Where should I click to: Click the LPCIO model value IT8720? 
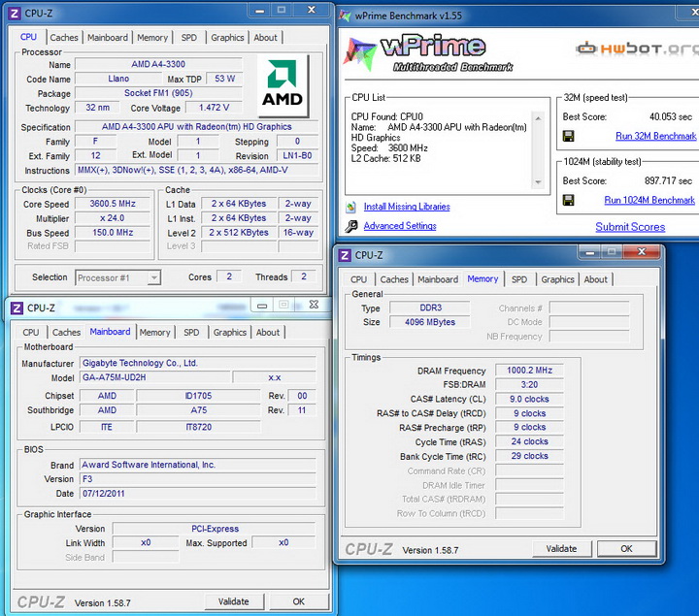coord(198,427)
